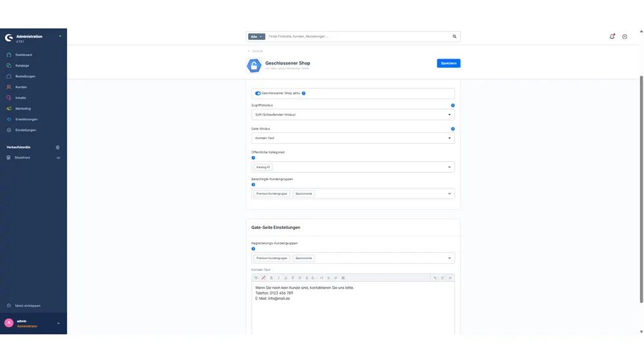Screen dimensions: 644x363
Task: Open the Einstellungen gear icon
Action: click(8, 130)
